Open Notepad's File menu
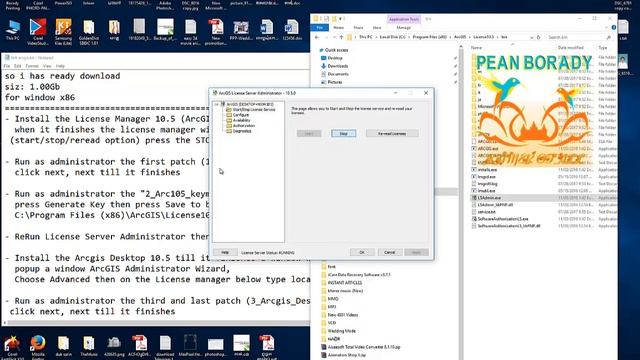 7,66
